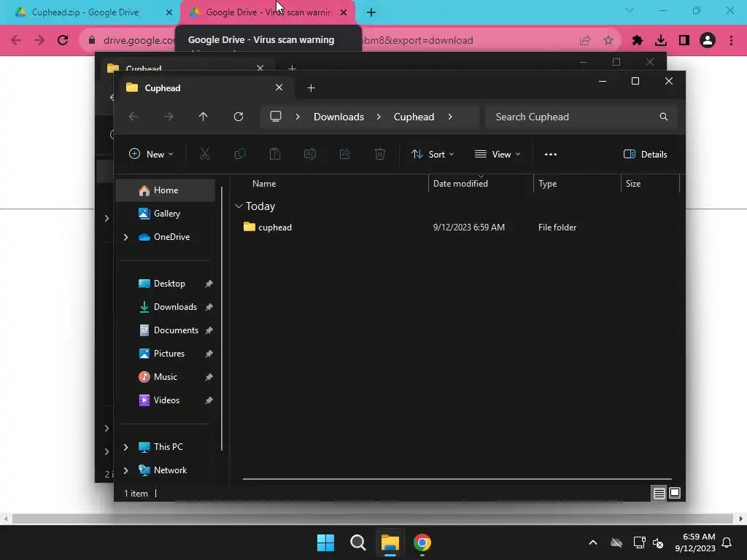This screenshot has height=560, width=747.
Task: Expand the This PC tree node
Action: pos(125,447)
